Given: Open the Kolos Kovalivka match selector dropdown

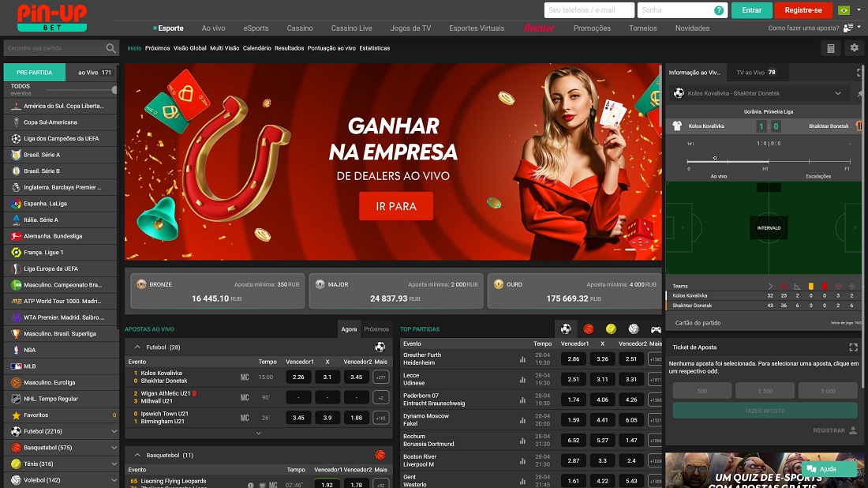Looking at the screenshot, I should (838, 93).
